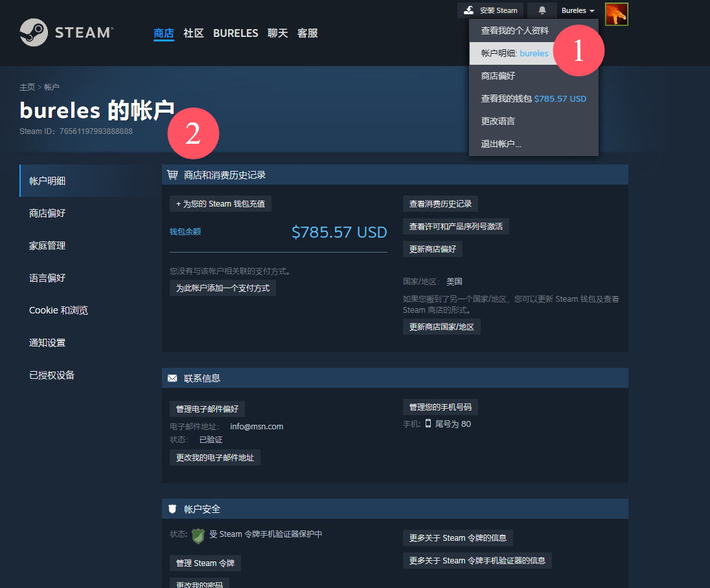The image size is (710, 588).
Task: Choose 更改语言 in the dropdown menu
Action: [533, 121]
